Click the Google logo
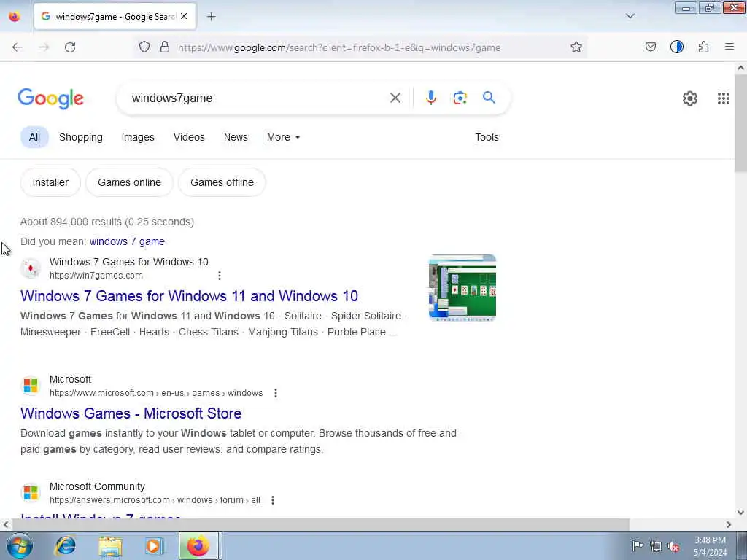Image resolution: width=747 pixels, height=560 pixels. tap(51, 98)
